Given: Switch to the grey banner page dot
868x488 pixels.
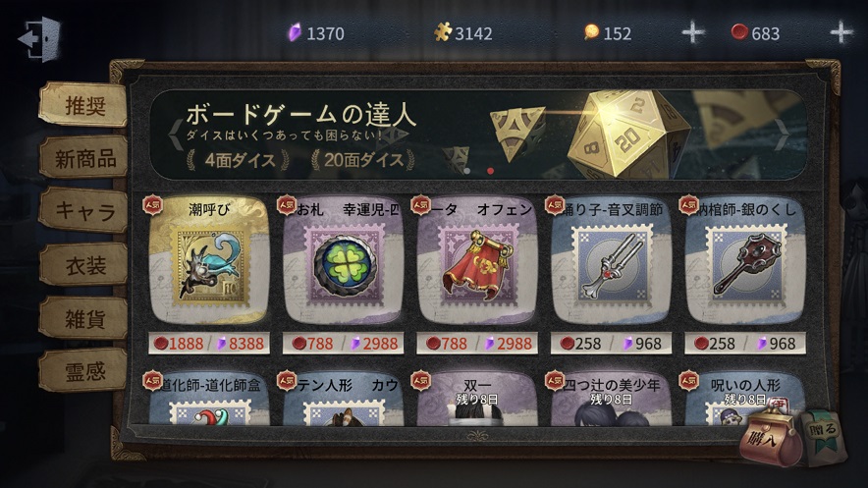Looking at the screenshot, I should tap(467, 171).
